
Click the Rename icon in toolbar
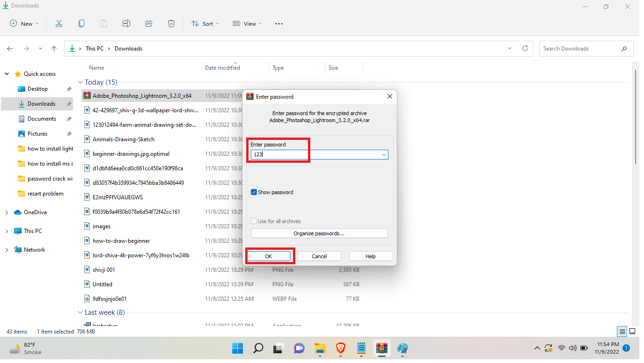coord(126,23)
